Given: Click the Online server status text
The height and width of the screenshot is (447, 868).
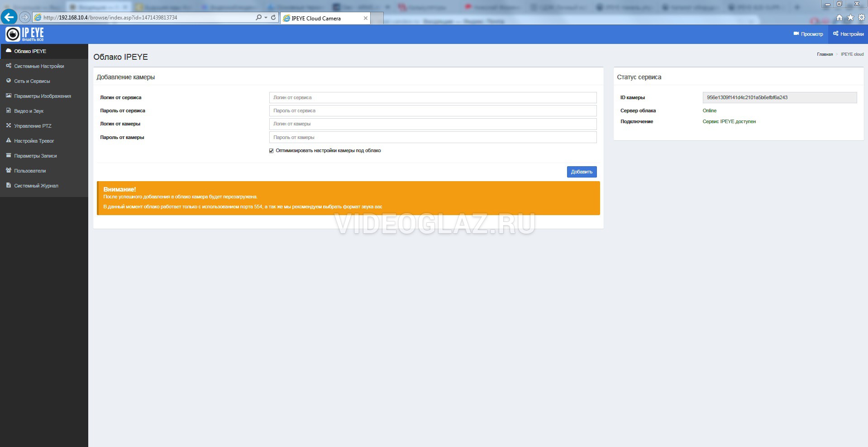Looking at the screenshot, I should pyautogui.click(x=710, y=111).
